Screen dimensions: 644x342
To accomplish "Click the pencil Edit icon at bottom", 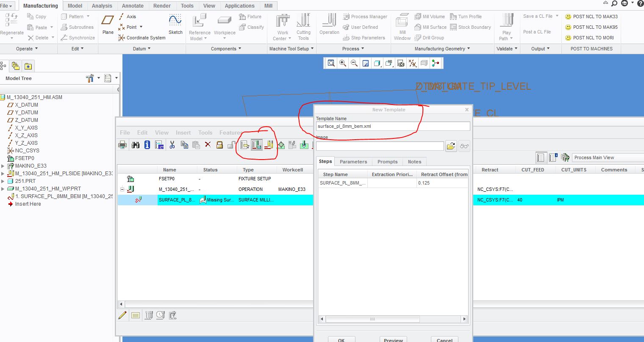I will pos(122,315).
